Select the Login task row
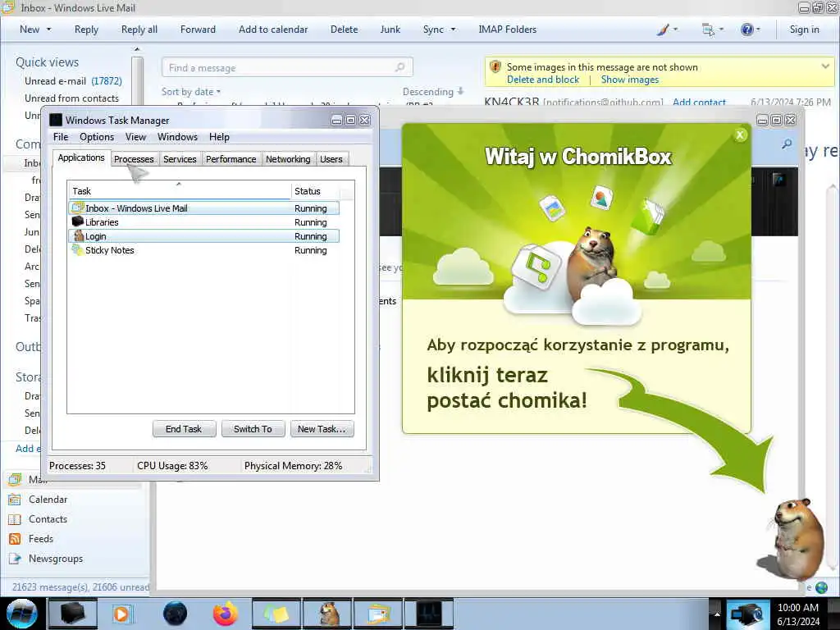The width and height of the screenshot is (840, 630). pos(204,236)
